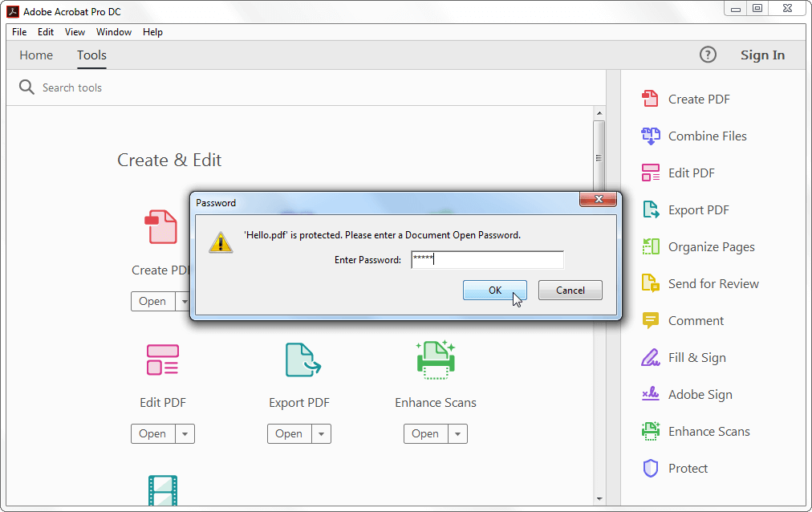This screenshot has height=512, width=812.
Task: Click the Adobe Acrobat logo in title bar
Action: [x=13, y=11]
